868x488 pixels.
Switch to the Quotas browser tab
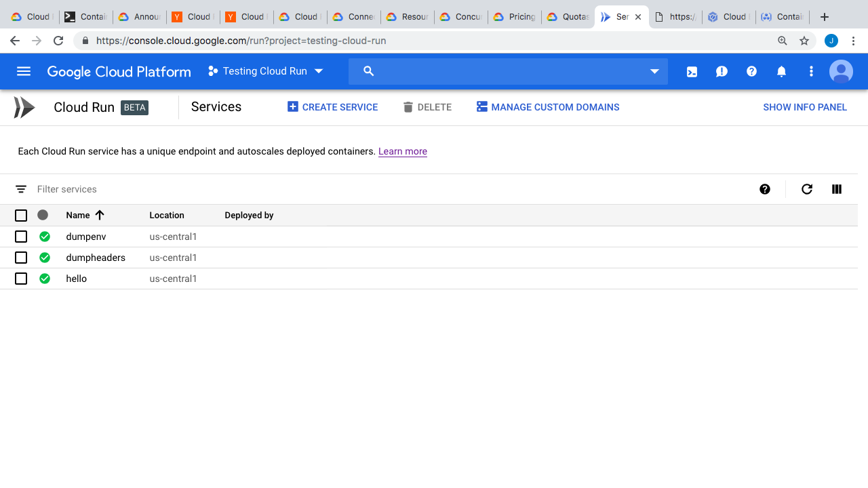tap(568, 17)
